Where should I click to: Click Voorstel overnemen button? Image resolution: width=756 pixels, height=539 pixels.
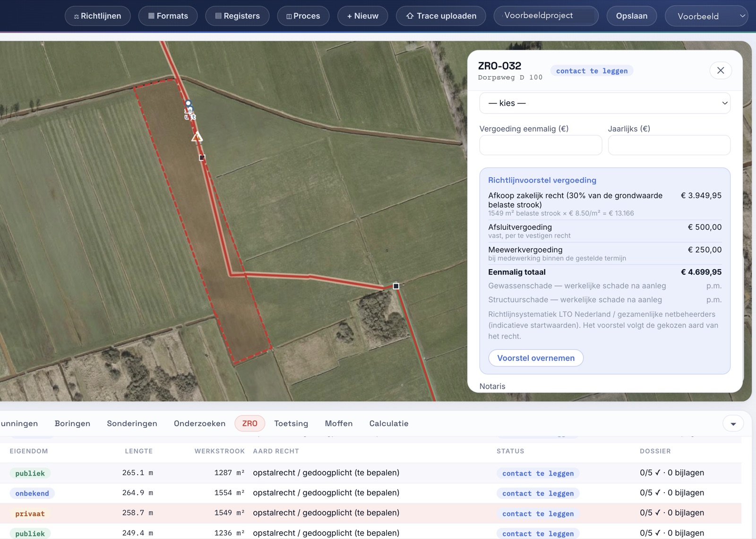pos(536,358)
